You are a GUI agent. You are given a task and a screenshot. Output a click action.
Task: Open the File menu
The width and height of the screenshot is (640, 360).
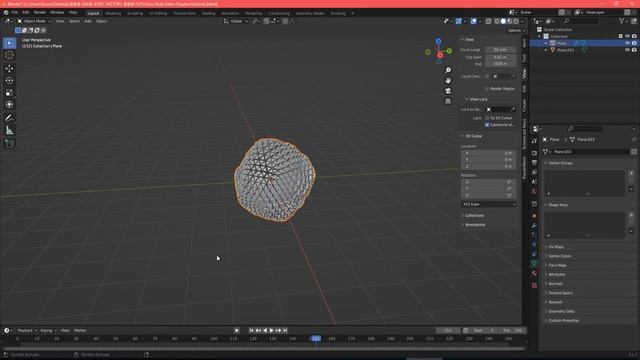(15, 13)
